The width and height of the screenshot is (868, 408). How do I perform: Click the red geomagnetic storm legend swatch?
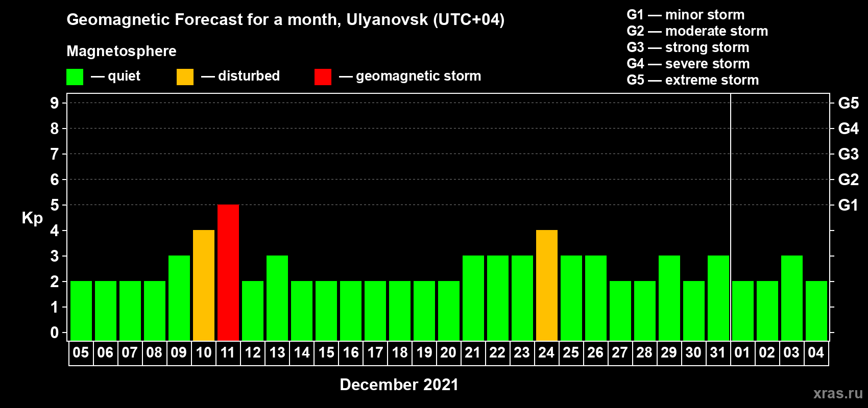(323, 77)
